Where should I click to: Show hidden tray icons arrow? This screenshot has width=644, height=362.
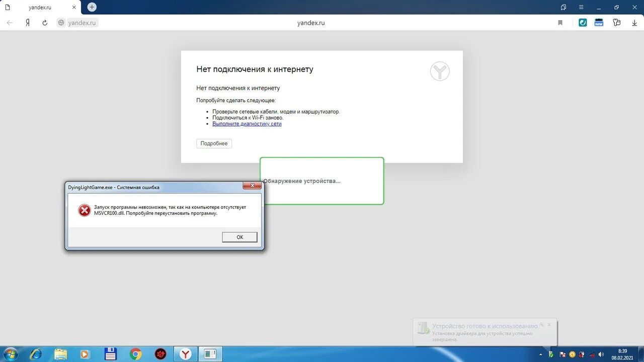pos(541,354)
